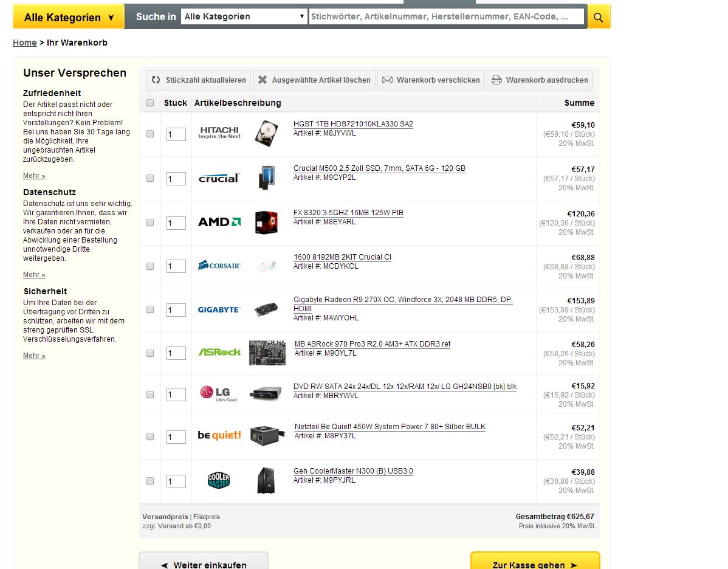Open the Be Quiet power supply image
Screen dimensions: 728x569
click(x=267, y=436)
